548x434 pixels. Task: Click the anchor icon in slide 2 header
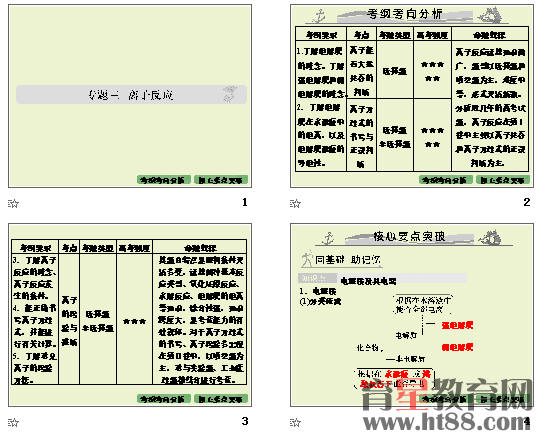tap(319, 16)
